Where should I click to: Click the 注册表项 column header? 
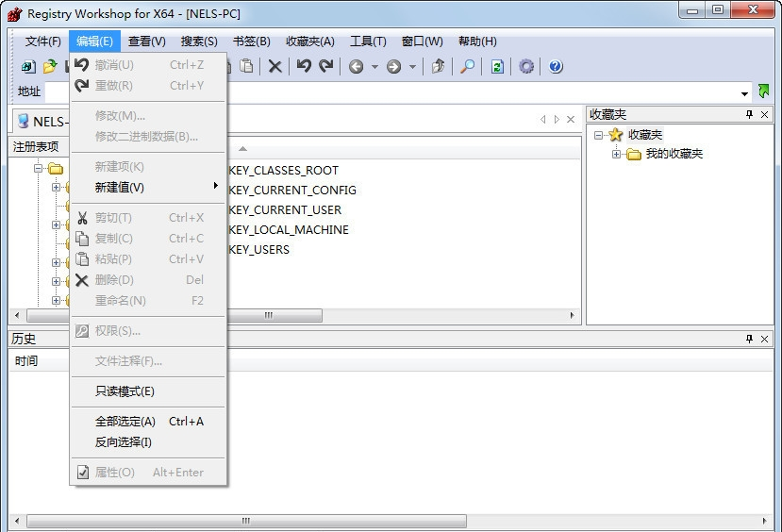39,146
